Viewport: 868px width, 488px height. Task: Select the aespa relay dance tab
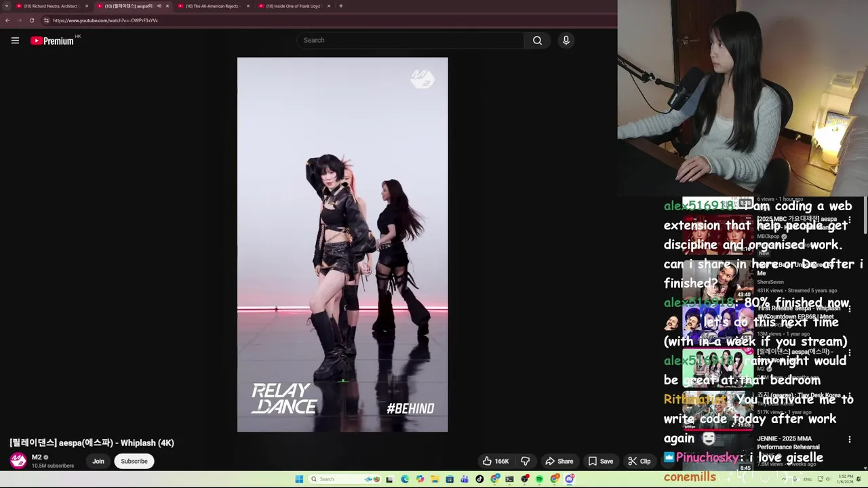coord(129,6)
